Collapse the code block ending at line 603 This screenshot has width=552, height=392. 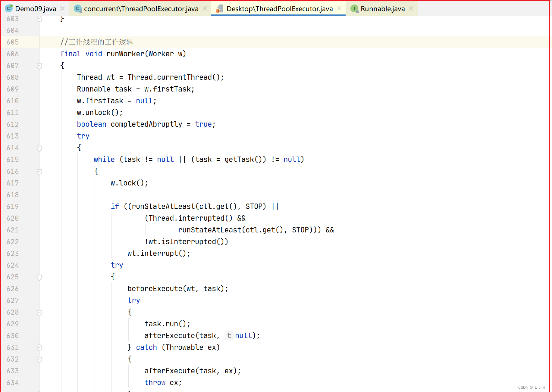click(39, 19)
